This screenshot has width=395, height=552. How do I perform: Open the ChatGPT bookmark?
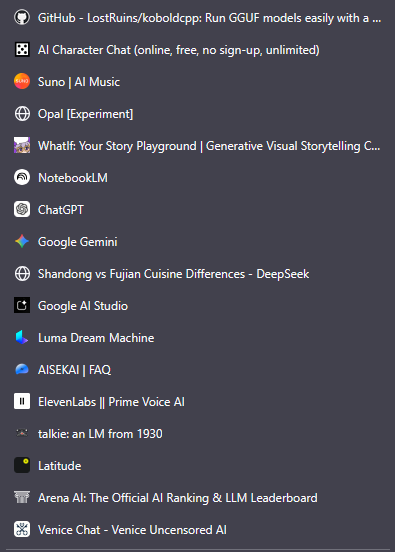tap(198, 209)
